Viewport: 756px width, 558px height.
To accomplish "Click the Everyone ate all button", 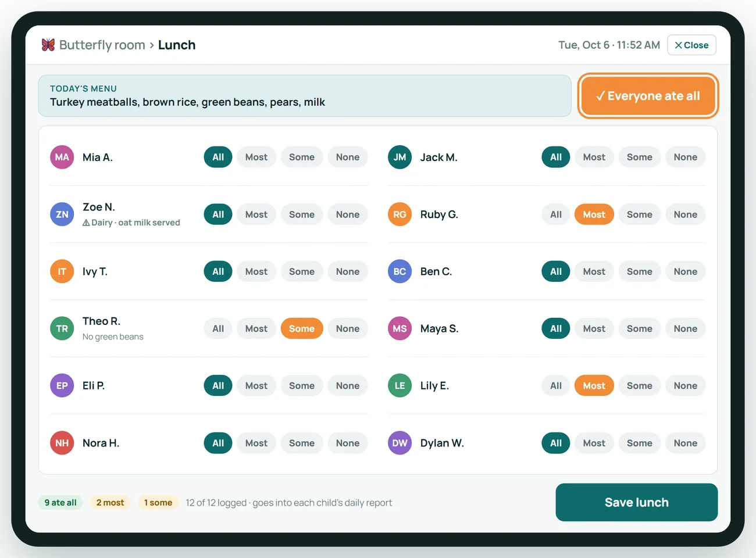I will (648, 96).
